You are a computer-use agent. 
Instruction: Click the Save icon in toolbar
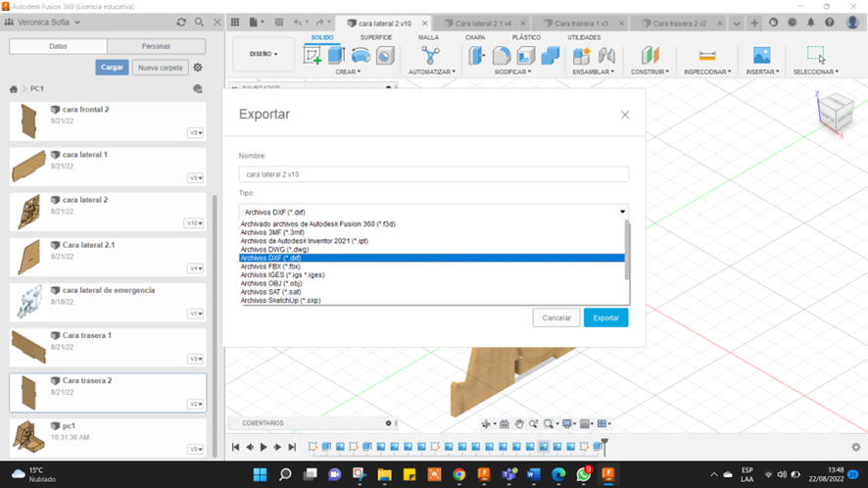coord(279,23)
